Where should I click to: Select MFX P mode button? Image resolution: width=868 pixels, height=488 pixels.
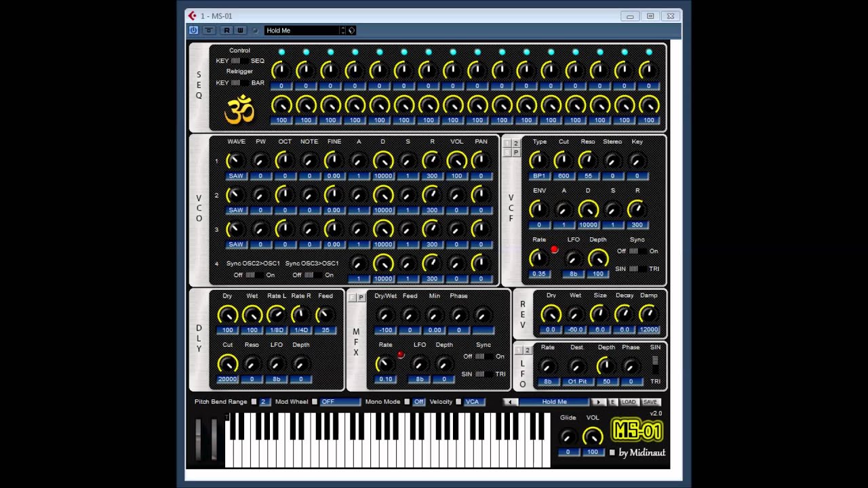pos(361,298)
